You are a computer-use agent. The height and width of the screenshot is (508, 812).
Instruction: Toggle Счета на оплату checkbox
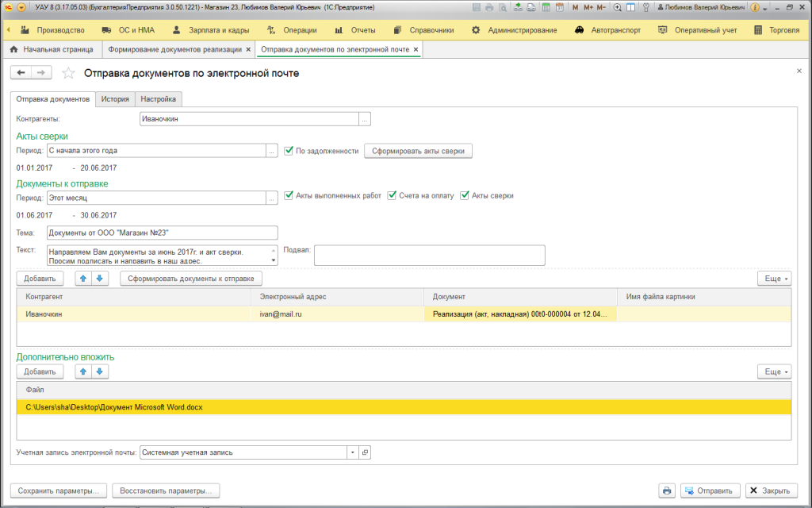pyautogui.click(x=392, y=195)
